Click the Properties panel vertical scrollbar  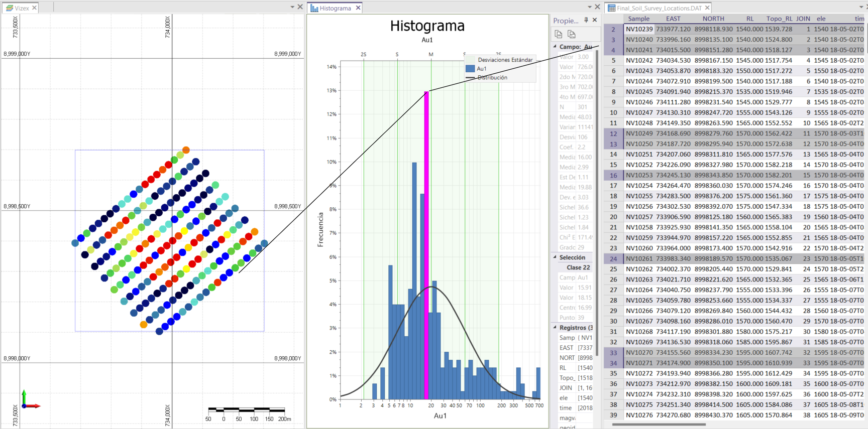[x=597, y=201]
